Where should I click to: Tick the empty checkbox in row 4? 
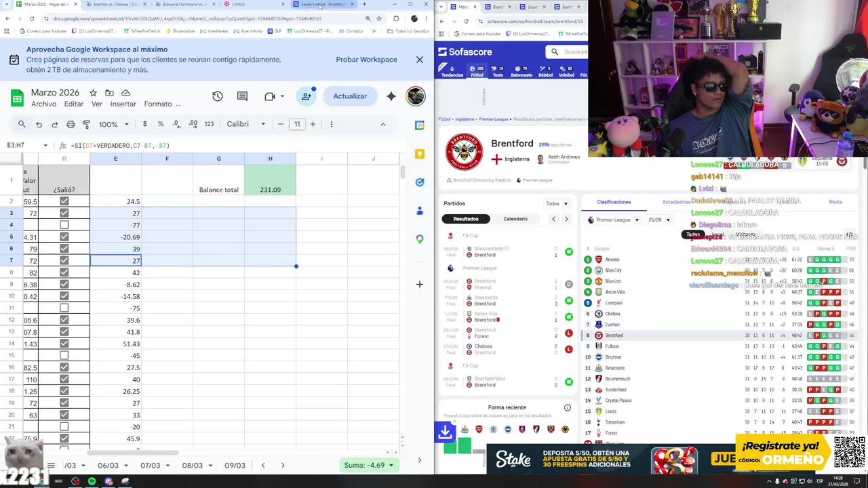coord(64,225)
